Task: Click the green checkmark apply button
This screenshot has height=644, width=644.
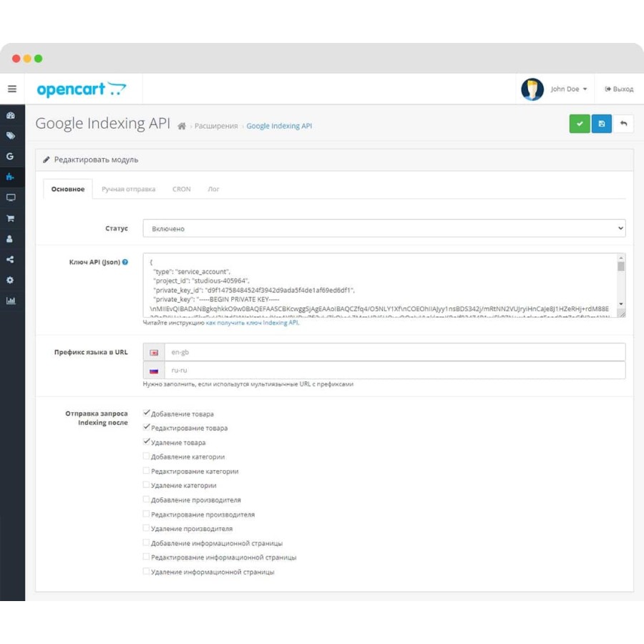Action: coord(580,124)
